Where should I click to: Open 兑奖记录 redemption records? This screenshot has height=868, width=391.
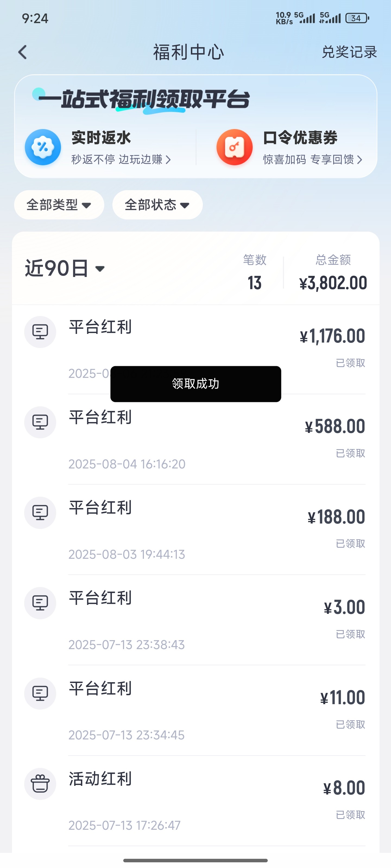[349, 52]
